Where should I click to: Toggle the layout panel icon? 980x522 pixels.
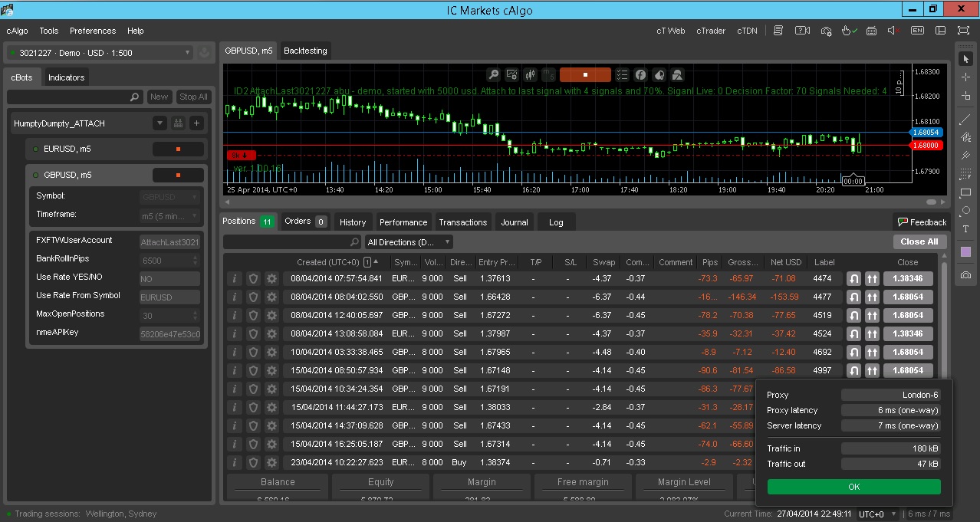coord(941,31)
